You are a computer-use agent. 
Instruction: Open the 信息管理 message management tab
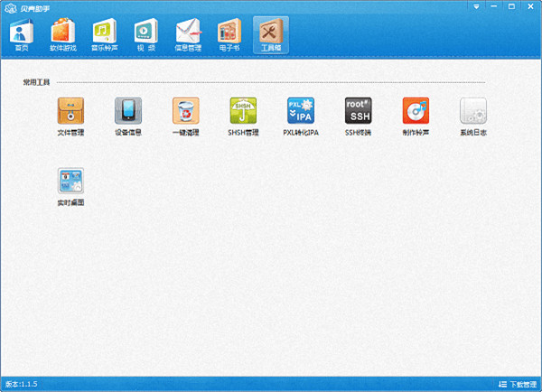(x=188, y=34)
